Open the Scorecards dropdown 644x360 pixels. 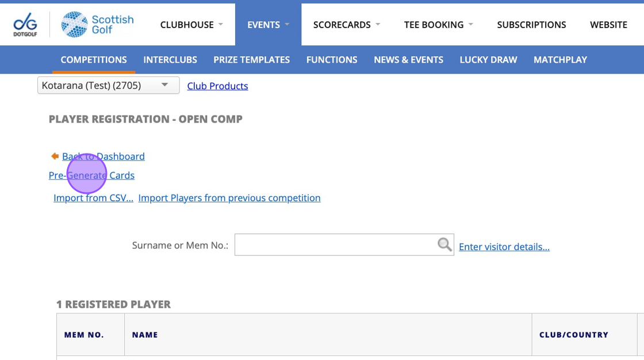coord(347,25)
